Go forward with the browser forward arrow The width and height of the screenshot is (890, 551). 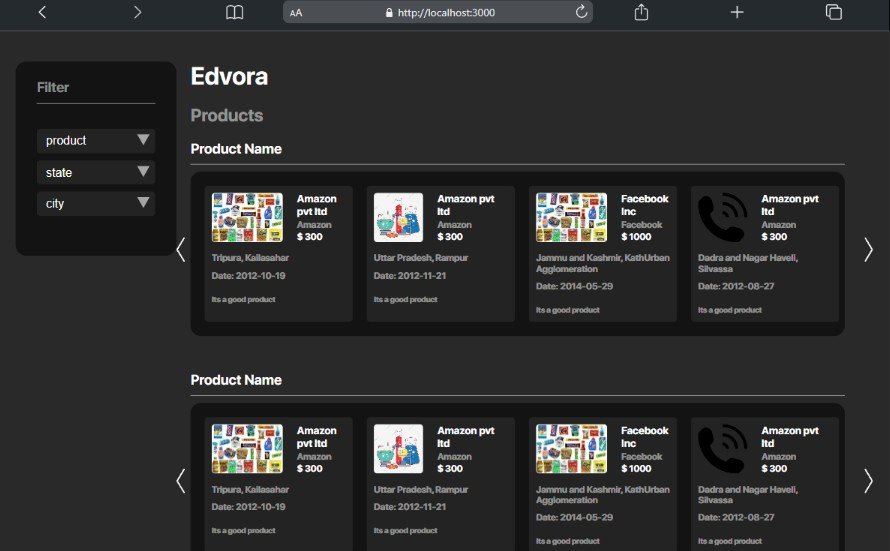pyautogui.click(x=137, y=12)
